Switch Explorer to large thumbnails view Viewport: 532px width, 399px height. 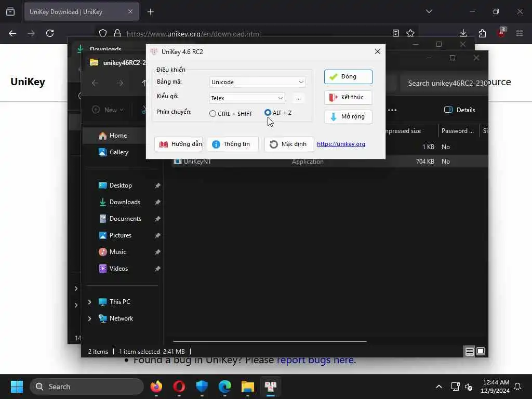481,352
